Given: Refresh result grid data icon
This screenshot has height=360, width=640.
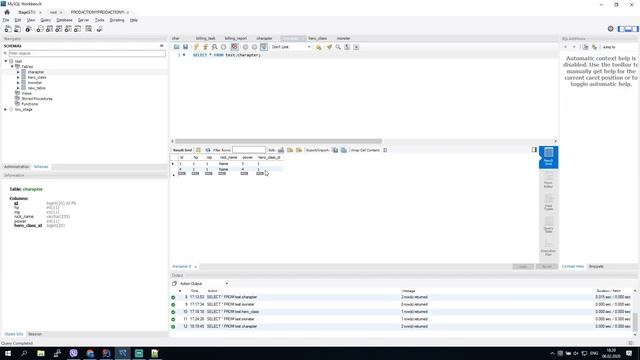Looking at the screenshot, I should tap(208, 150).
